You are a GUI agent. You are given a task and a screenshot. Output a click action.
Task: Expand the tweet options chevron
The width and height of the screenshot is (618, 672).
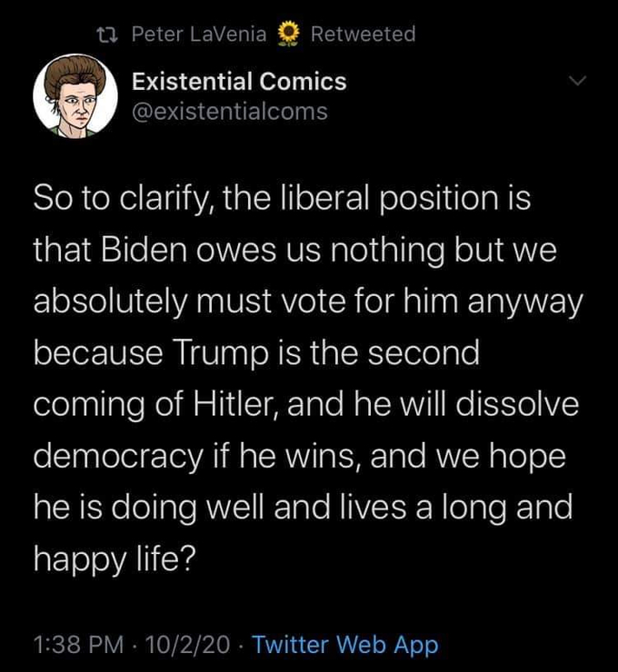tap(578, 83)
